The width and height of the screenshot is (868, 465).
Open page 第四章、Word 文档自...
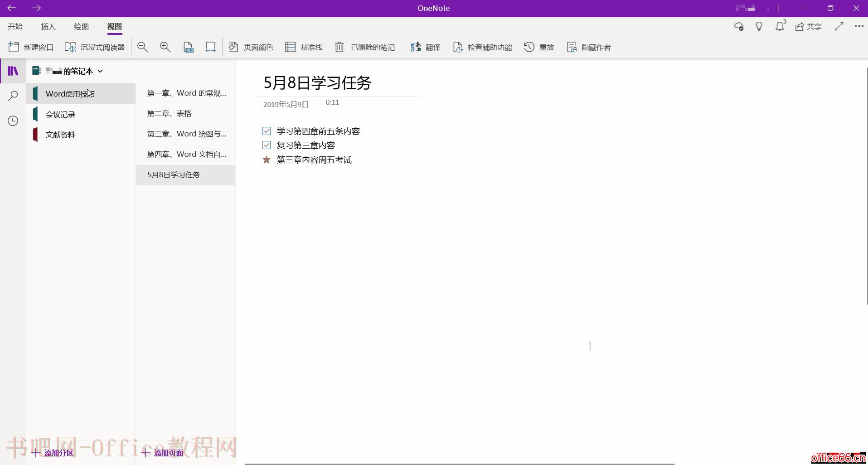(x=186, y=155)
